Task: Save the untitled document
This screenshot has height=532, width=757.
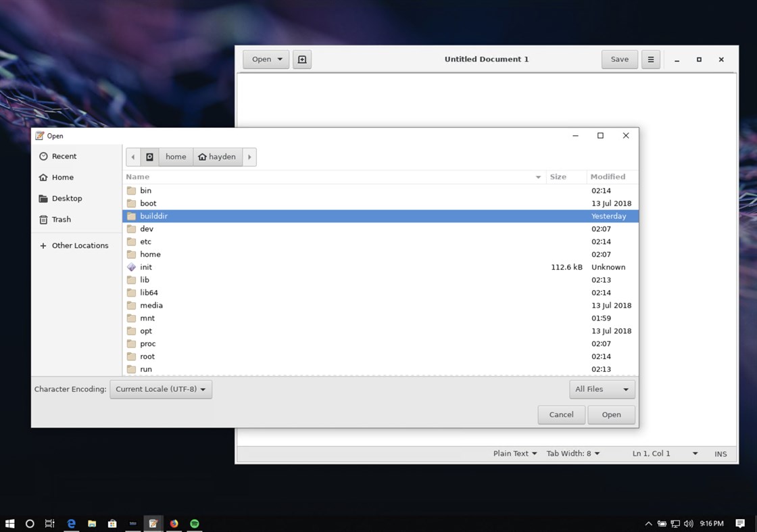Action: 619,59
